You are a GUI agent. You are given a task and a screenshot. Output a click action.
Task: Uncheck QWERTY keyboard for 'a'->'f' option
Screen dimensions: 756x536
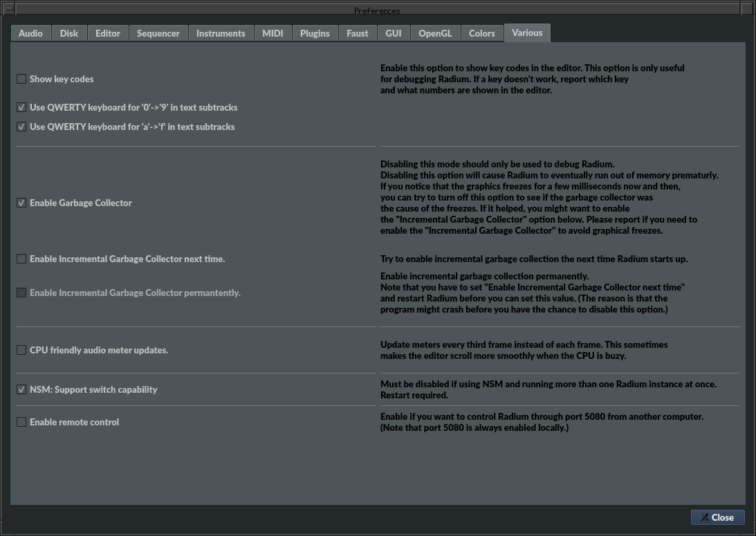coord(21,127)
